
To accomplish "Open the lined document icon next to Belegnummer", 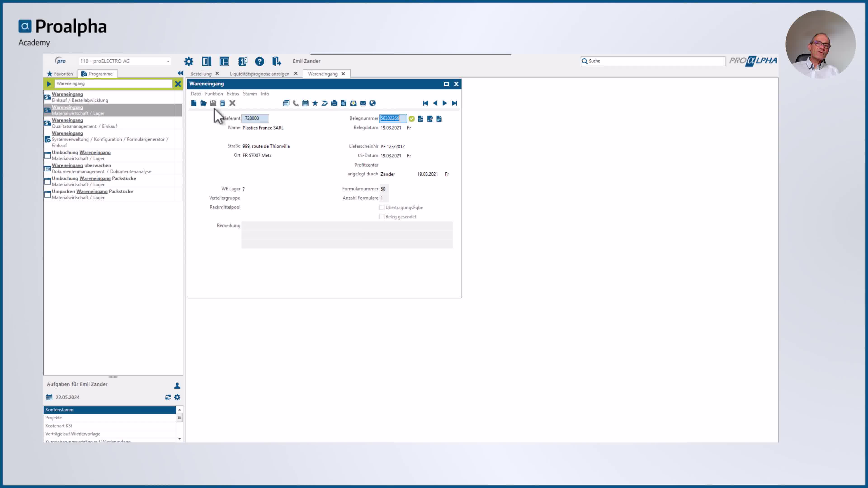I will (x=439, y=119).
